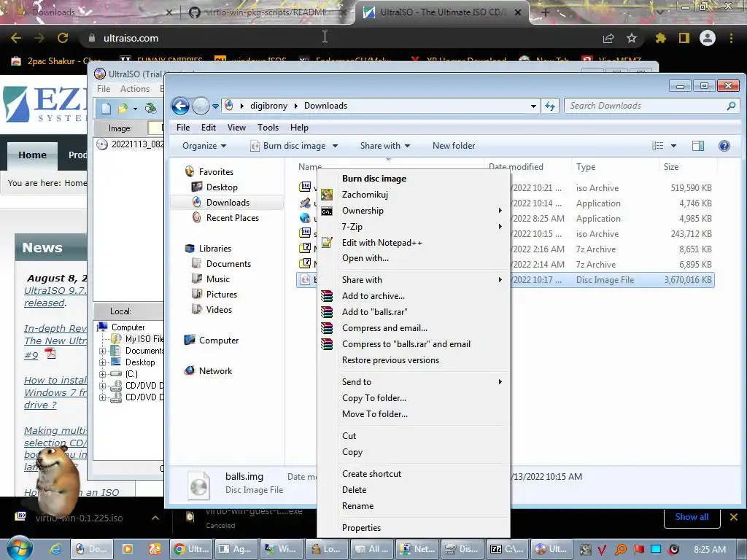Click Create shortcut entry
The height and width of the screenshot is (560, 747).
pos(371,474)
